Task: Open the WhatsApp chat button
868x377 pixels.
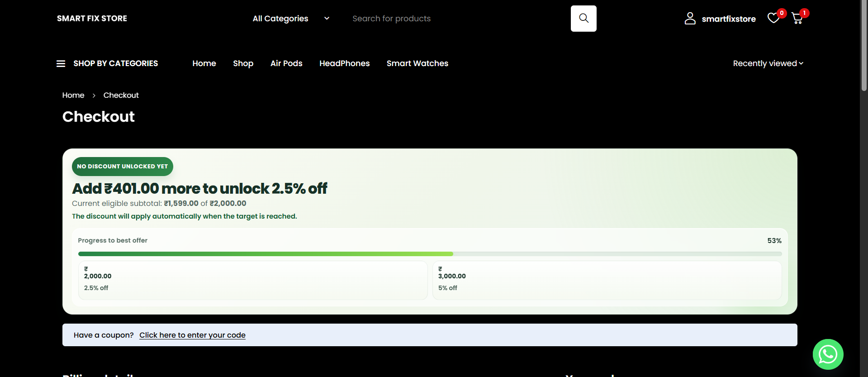Action: (x=828, y=354)
